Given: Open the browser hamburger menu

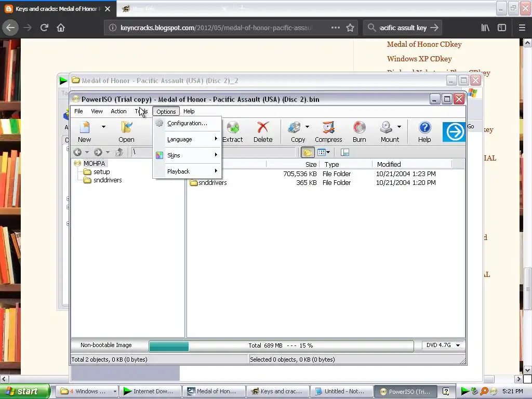Looking at the screenshot, I should click(522, 28).
